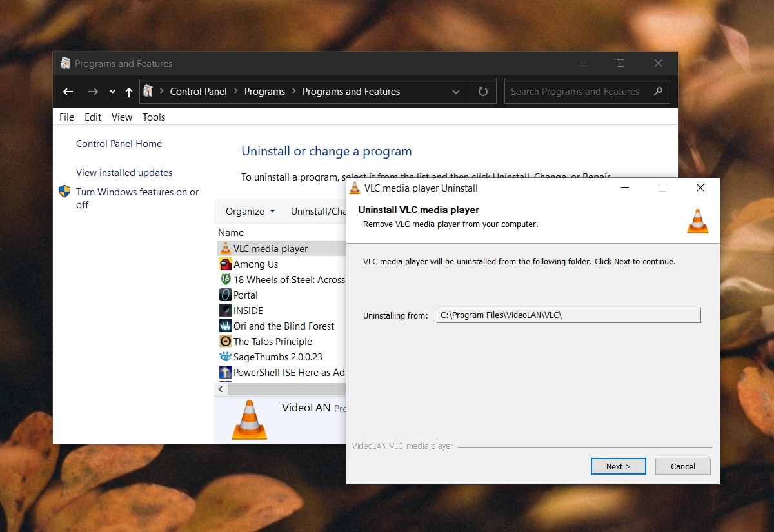Image resolution: width=774 pixels, height=532 pixels.
Task: Close the Programs and Features window
Action: [659, 63]
